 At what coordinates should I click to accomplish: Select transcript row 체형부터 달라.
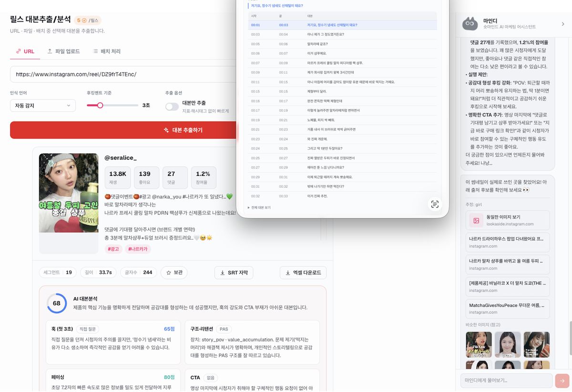(x=342, y=91)
